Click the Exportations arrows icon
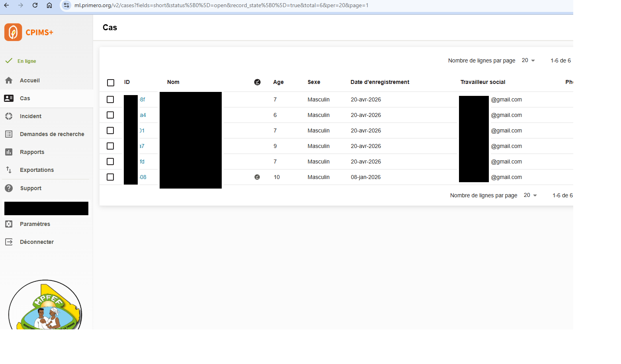The image size is (621, 364). click(x=9, y=170)
